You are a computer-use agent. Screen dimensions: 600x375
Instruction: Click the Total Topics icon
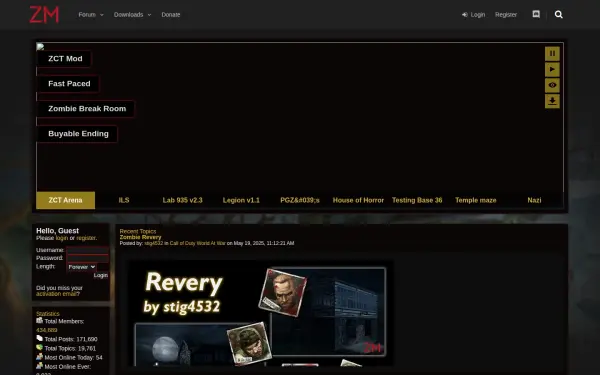point(39,347)
